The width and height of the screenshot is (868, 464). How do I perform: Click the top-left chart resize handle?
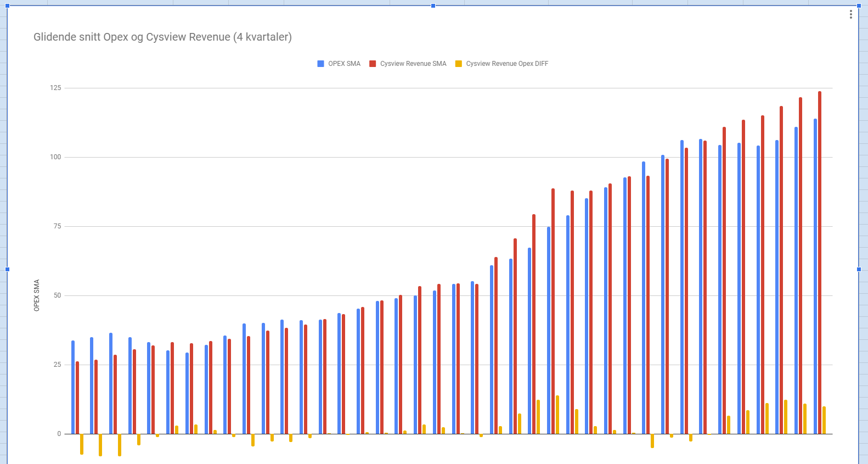(x=7, y=5)
